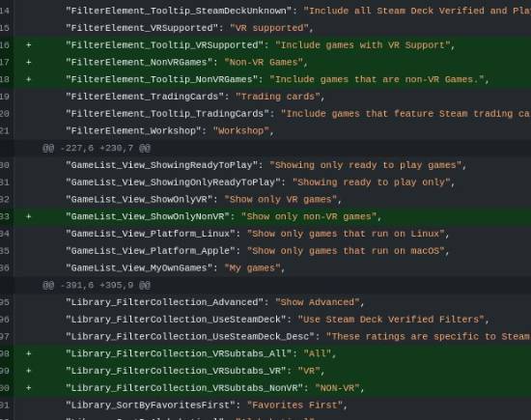Select the line number beside GameList_View_MyOwnGames
Image resolution: width=531 pixels, height=420 pixels.
click(5, 267)
